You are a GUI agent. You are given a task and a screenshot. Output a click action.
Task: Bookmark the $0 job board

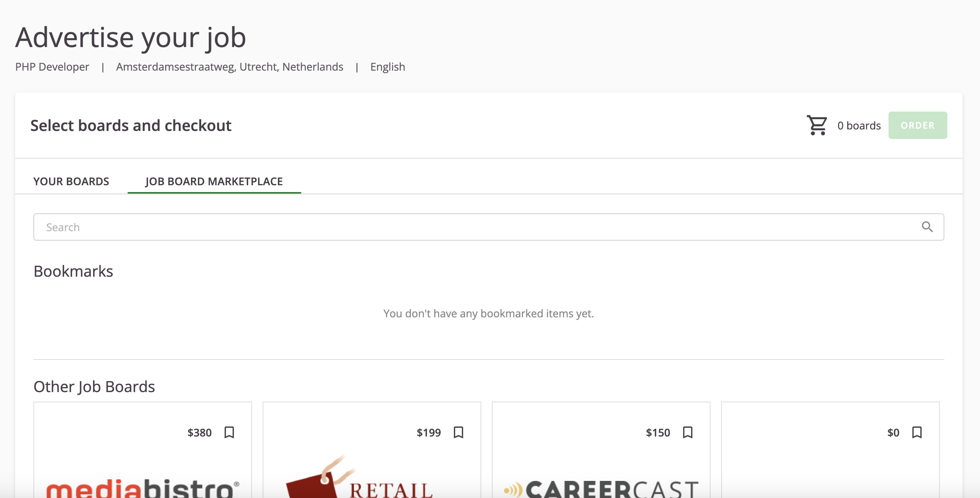click(917, 433)
